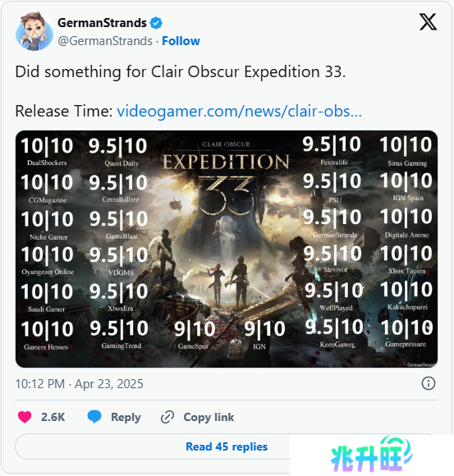
Task: Follow the GermanStrands account
Action: [x=181, y=41]
